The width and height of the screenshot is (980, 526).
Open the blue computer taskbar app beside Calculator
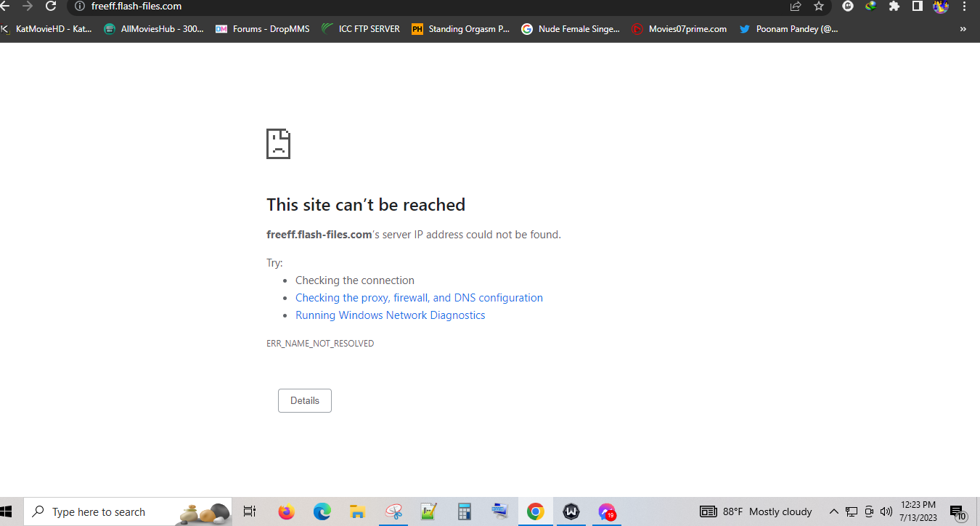pyautogui.click(x=500, y=511)
